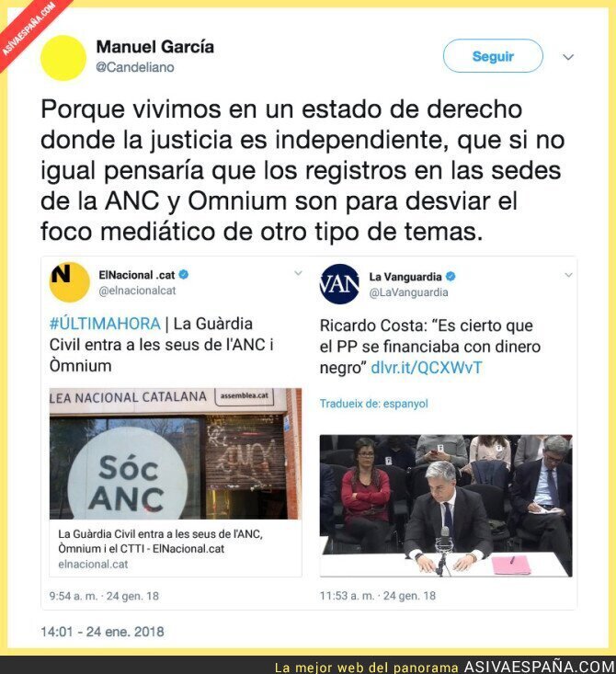
Task: Click Manuel García's yellow profile avatar
Action: 63,58
